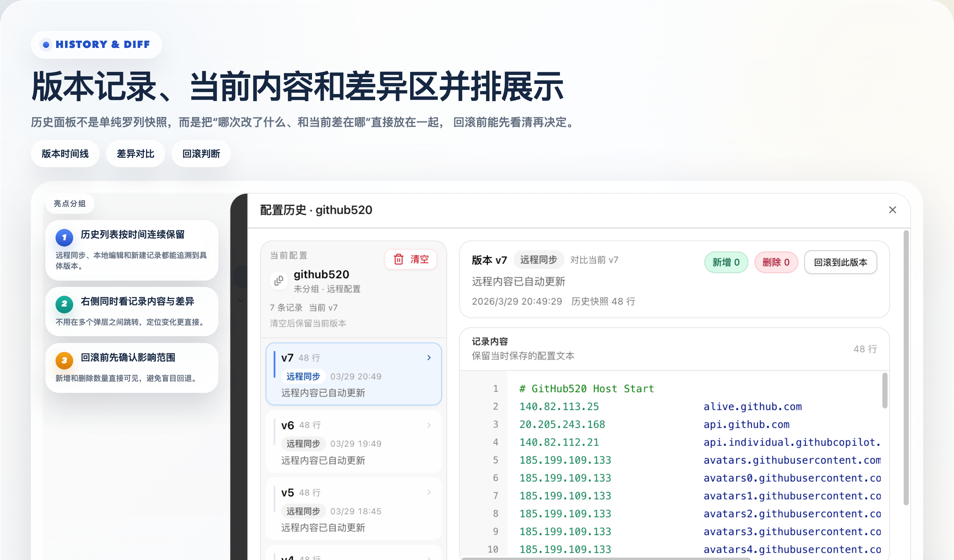
Task: Expand the v5 history entry chevron
Action: pos(429,492)
